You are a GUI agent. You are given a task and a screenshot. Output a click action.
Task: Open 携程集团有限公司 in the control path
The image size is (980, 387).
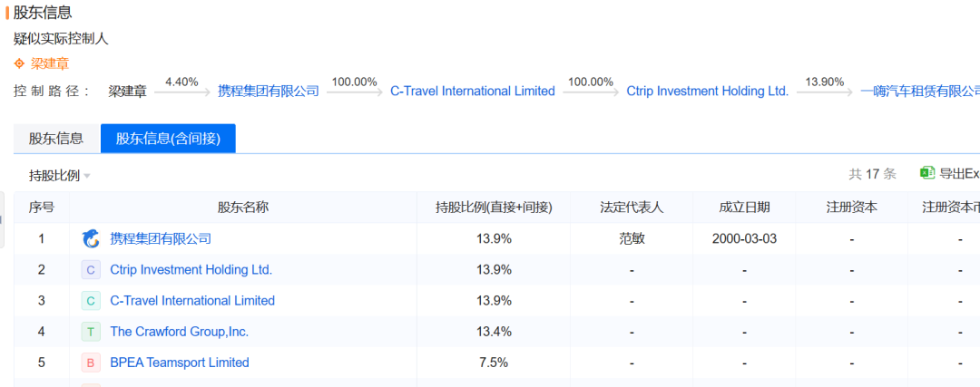(x=268, y=92)
